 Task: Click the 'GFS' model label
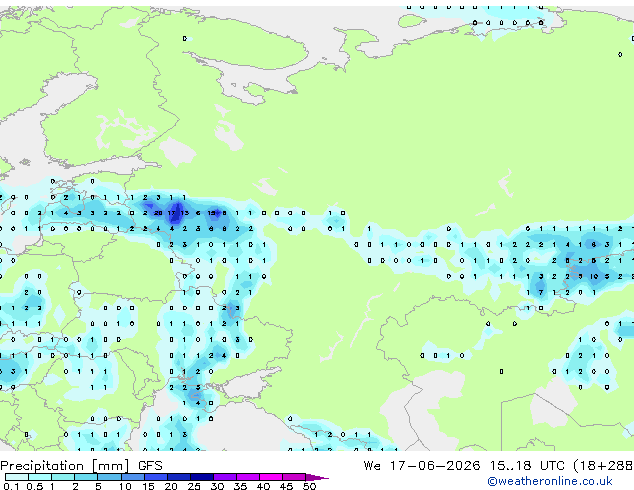(150, 466)
